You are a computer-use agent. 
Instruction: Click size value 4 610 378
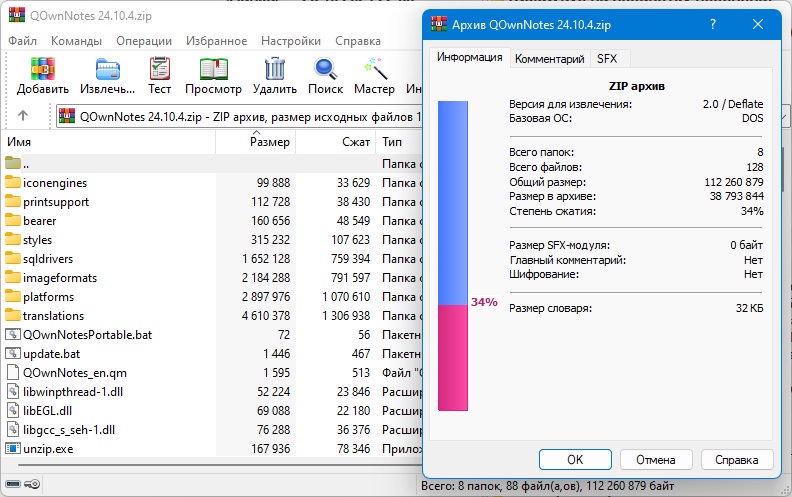click(266, 316)
